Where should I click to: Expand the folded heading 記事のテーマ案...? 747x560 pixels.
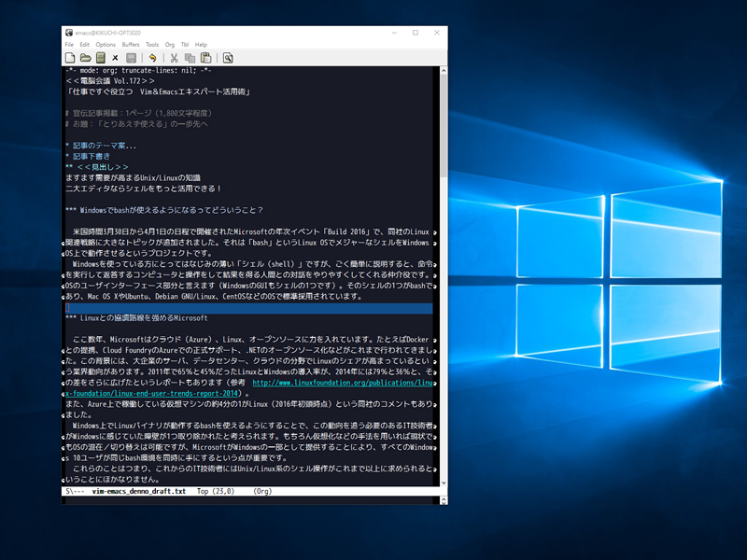101,146
